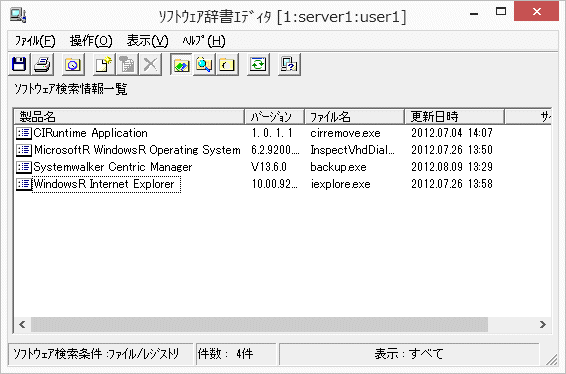Image resolution: width=566 pixels, height=374 pixels.
Task: Click the CIRuntime Application row icon
Action: pyautogui.click(x=24, y=133)
